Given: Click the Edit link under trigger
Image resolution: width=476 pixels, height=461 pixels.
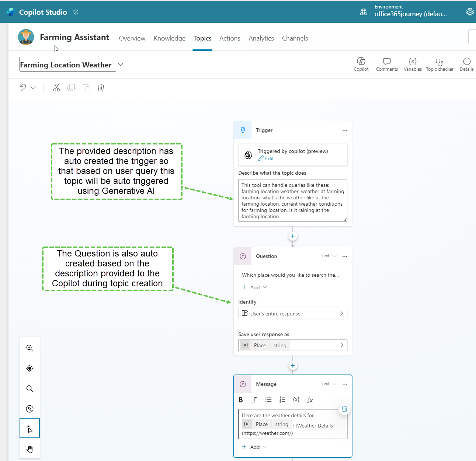Looking at the screenshot, I should (x=269, y=158).
